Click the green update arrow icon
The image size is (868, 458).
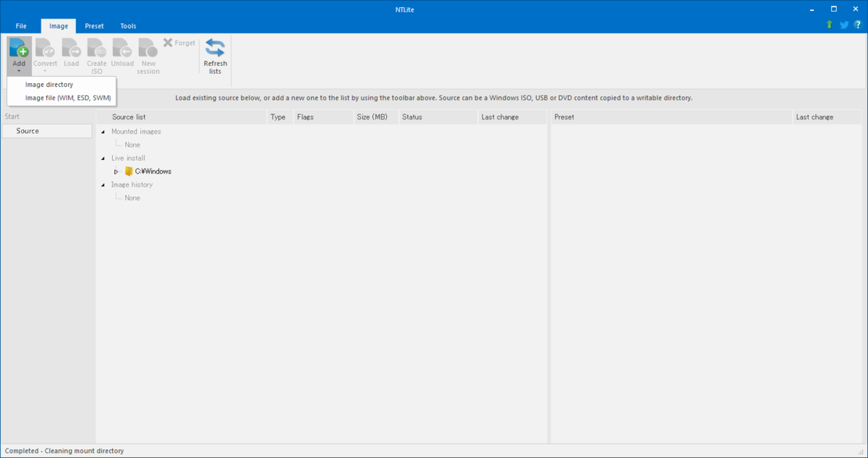829,25
